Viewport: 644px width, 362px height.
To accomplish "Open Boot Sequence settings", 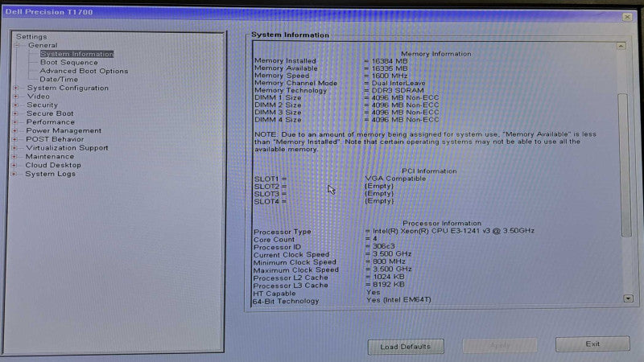I will click(x=69, y=63).
